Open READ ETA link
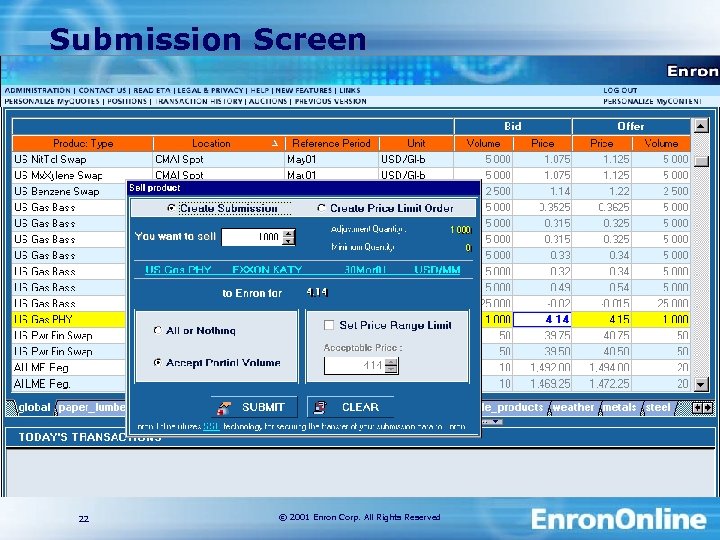 click(152, 90)
